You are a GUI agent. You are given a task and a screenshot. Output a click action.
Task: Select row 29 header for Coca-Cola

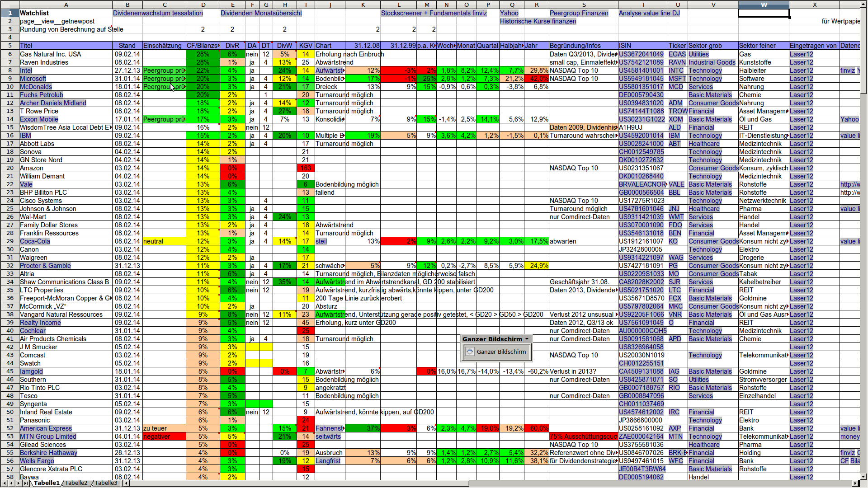[9, 241]
